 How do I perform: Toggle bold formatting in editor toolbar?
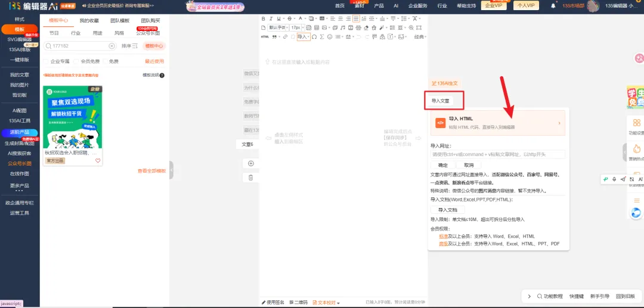[264, 18]
